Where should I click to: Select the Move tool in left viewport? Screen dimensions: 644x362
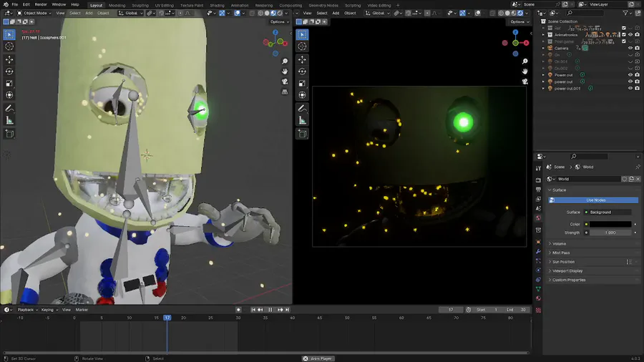coord(9,59)
